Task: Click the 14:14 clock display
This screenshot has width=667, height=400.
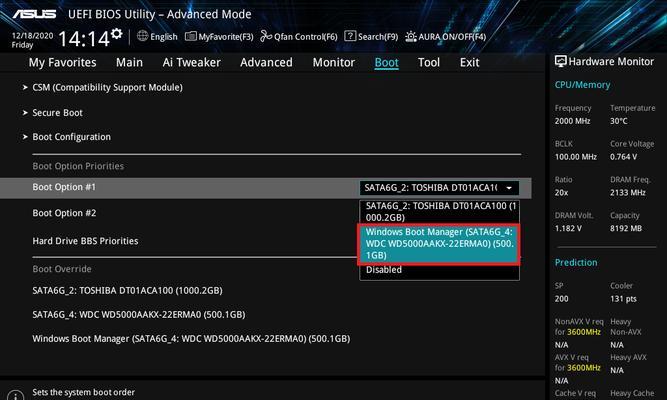Action: click(84, 39)
